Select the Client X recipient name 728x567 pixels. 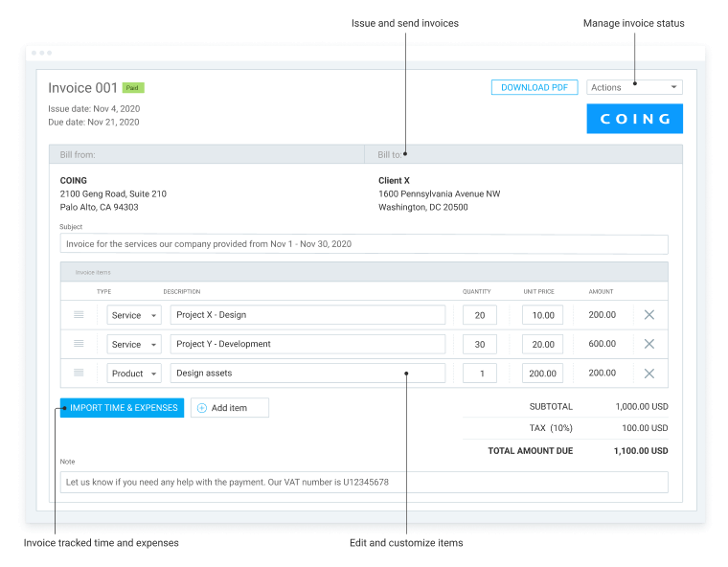(394, 181)
